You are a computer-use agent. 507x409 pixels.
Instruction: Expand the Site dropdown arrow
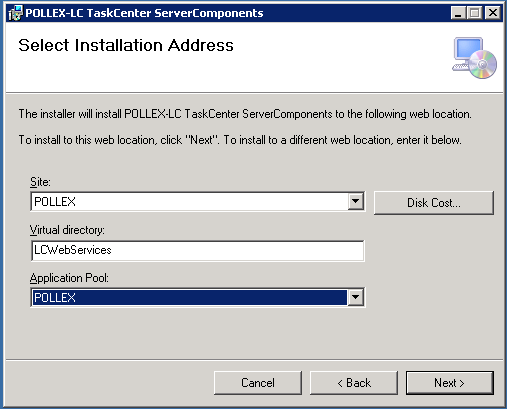(356, 201)
